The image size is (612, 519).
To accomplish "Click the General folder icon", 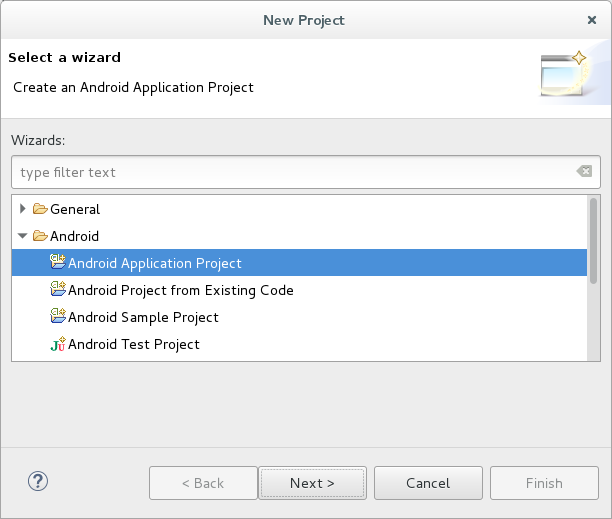I will pyautogui.click(x=40, y=209).
